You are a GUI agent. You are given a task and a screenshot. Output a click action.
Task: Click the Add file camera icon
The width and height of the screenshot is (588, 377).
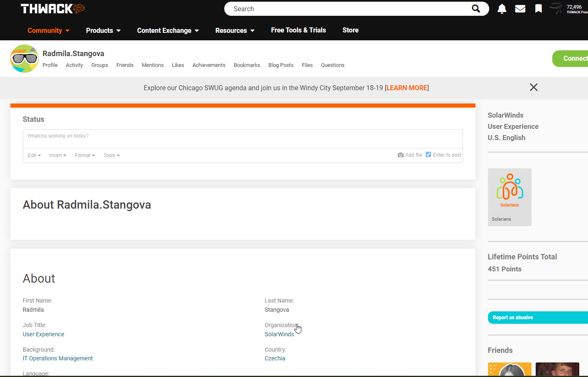click(401, 155)
